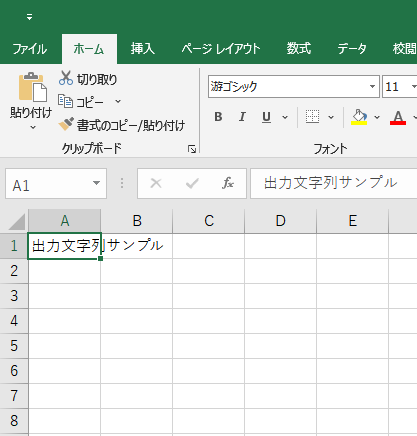Click the Copy (コピー) icon

(65, 101)
